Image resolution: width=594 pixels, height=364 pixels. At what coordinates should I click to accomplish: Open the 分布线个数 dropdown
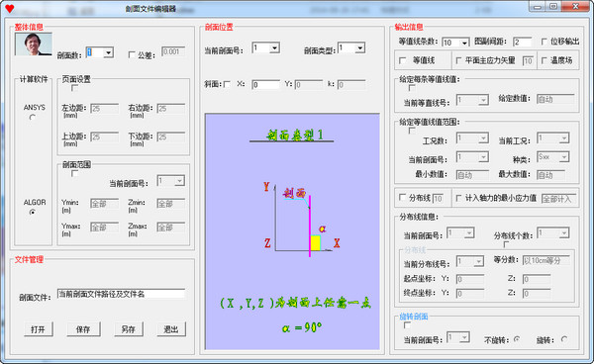[x=564, y=233]
